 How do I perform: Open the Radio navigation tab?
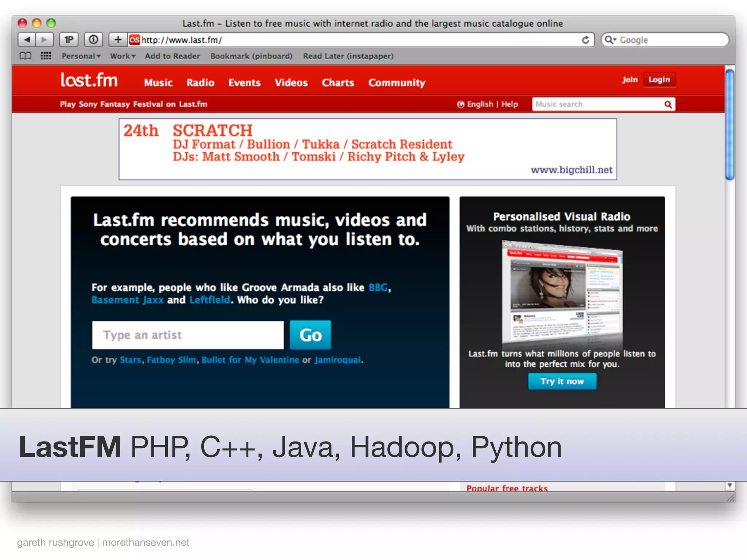(200, 83)
